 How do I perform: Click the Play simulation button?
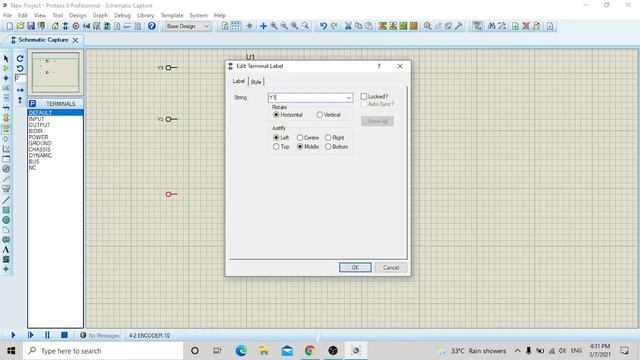pyautogui.click(x=13, y=335)
